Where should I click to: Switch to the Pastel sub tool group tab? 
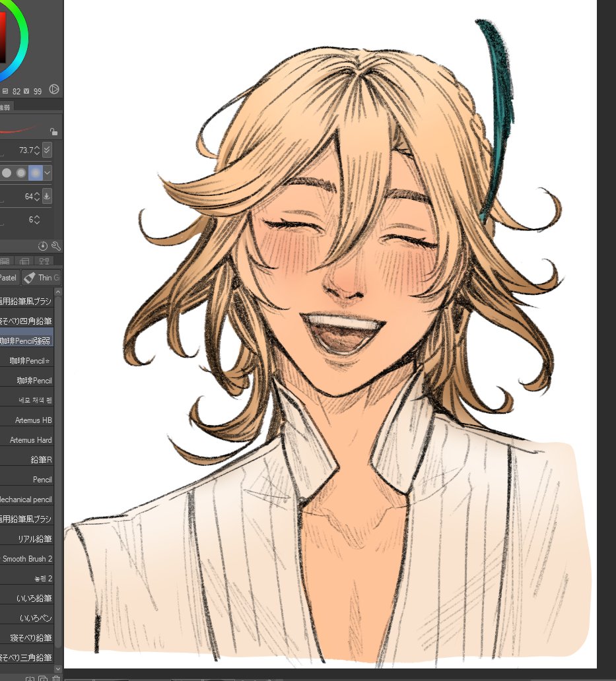click(x=9, y=278)
